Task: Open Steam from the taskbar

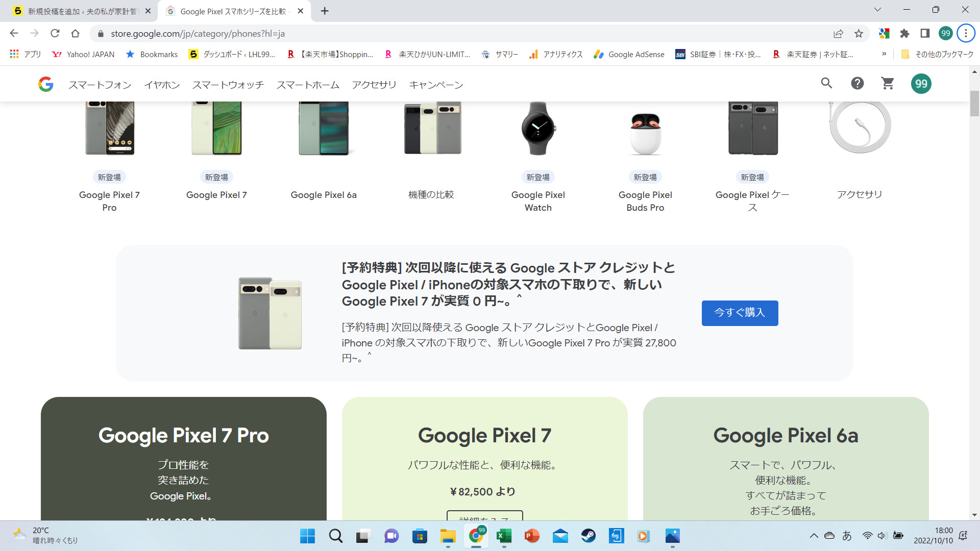Action: tap(588, 536)
